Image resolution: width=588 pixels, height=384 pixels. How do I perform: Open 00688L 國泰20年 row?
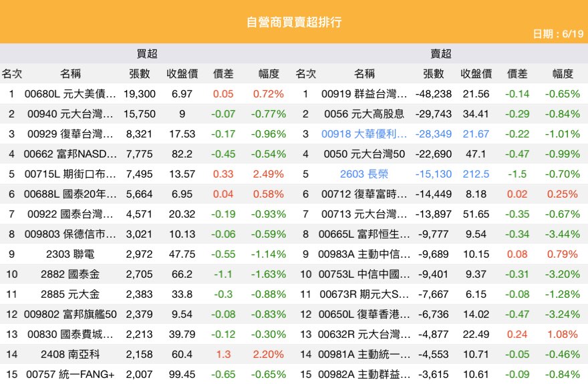[70, 194]
